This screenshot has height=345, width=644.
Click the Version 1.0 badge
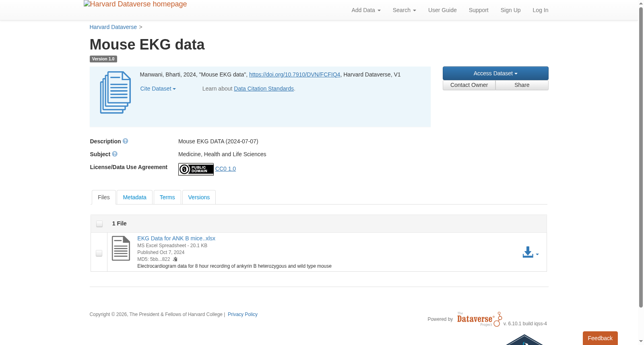(103, 59)
